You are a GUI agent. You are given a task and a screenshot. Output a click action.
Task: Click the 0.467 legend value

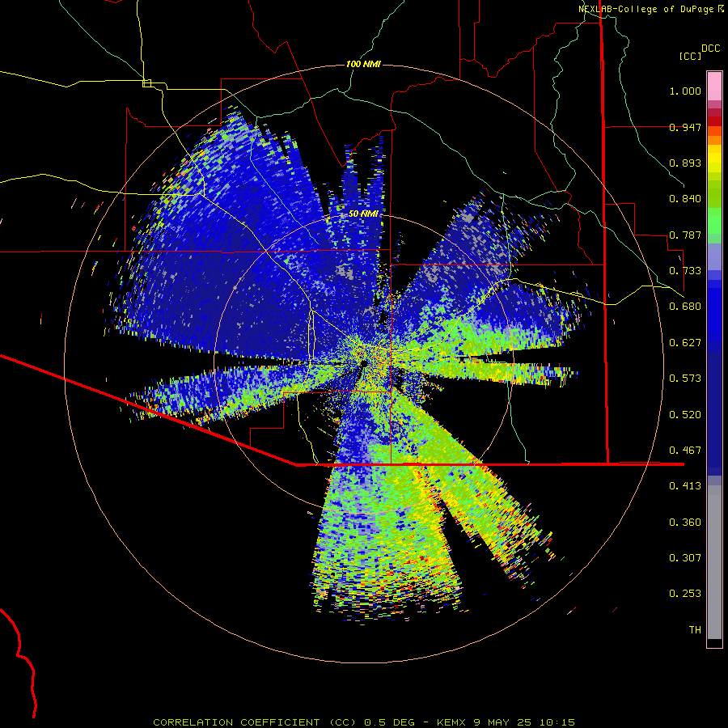pos(685,451)
